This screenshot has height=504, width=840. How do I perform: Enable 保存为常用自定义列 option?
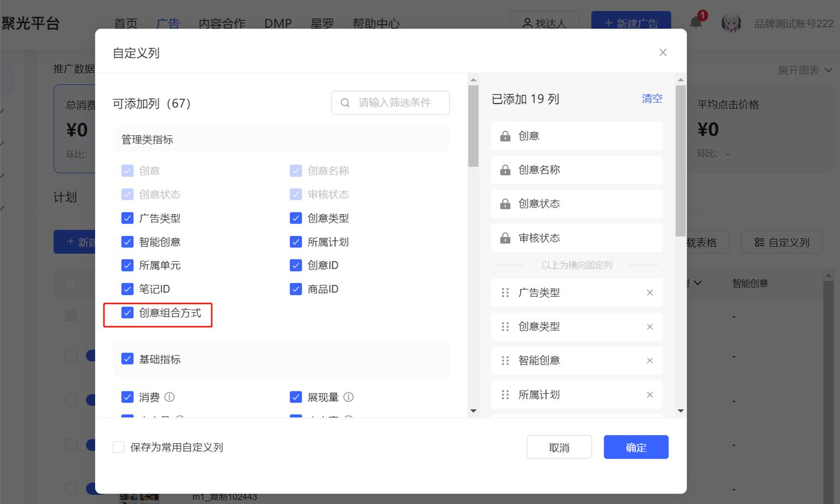(119, 447)
